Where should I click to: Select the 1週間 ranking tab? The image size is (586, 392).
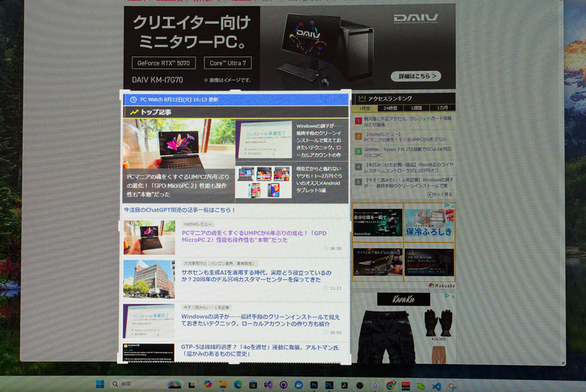tap(416, 108)
